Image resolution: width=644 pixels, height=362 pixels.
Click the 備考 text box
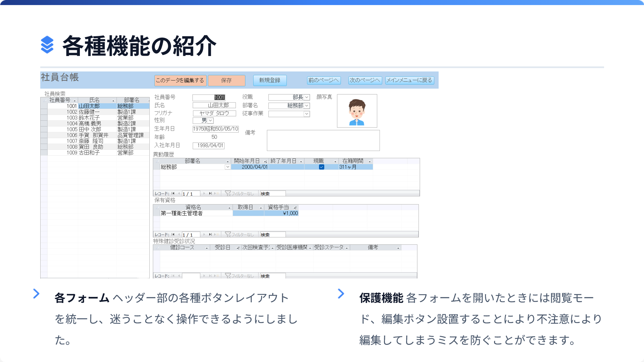323,140
